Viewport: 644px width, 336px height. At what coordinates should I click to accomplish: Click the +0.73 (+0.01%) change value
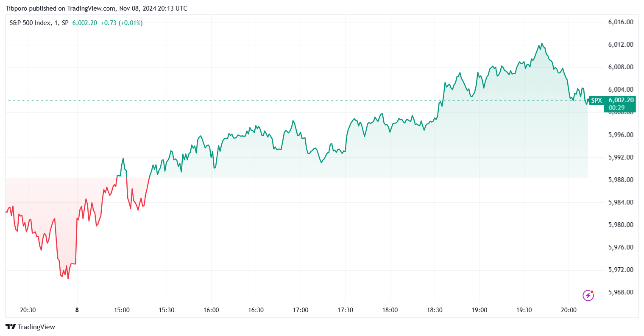click(122, 23)
